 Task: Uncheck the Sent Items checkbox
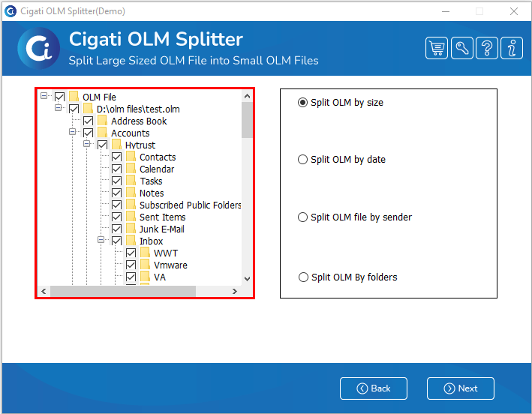pos(117,217)
